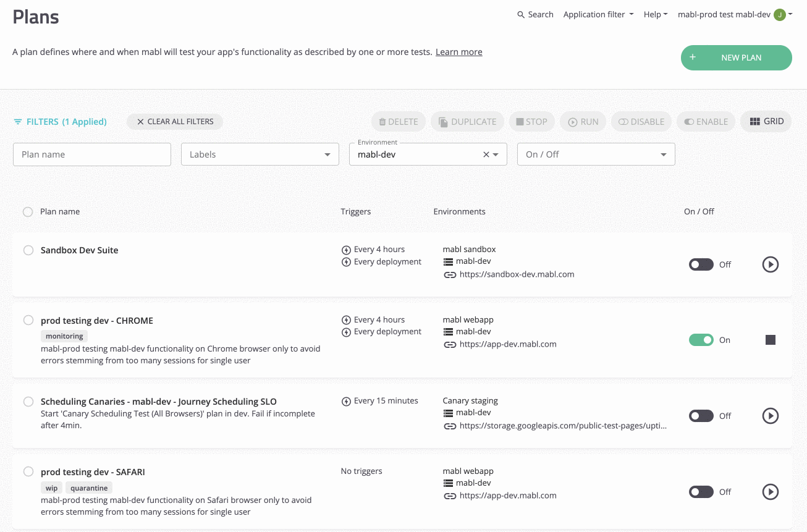This screenshot has height=532, width=807.
Task: Run the Scheduling Canaries plan
Action: (x=771, y=416)
